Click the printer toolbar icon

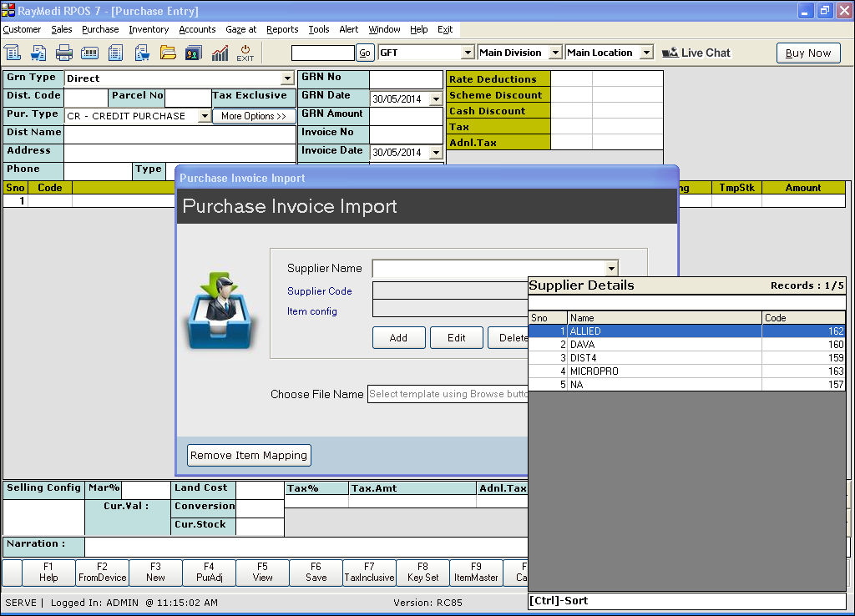click(x=63, y=53)
